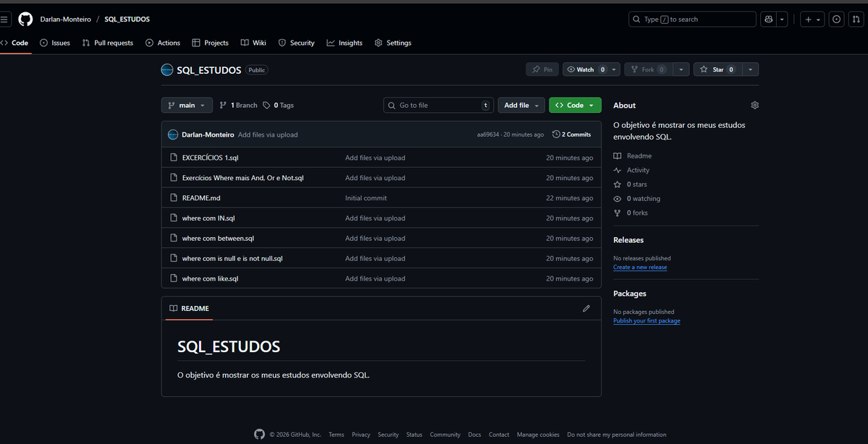Open the footer Docs link
The height and width of the screenshot is (444, 868).
[474, 435]
